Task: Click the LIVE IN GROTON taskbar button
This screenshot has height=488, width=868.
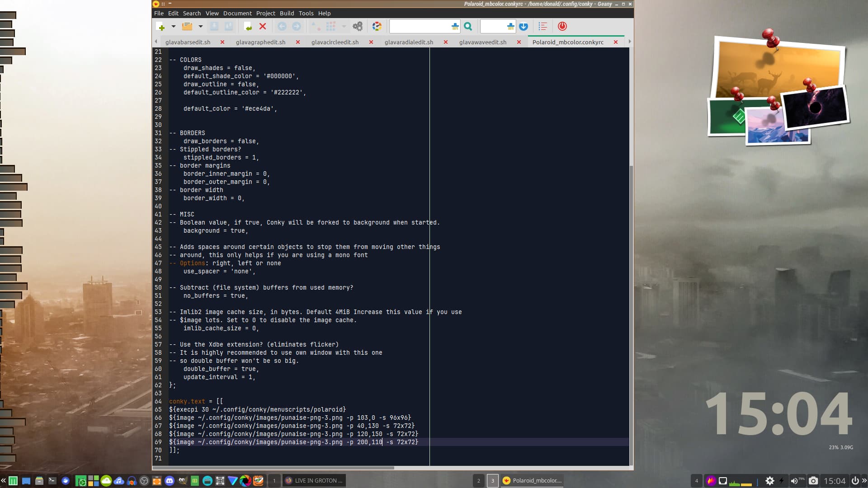Action: pos(315,481)
